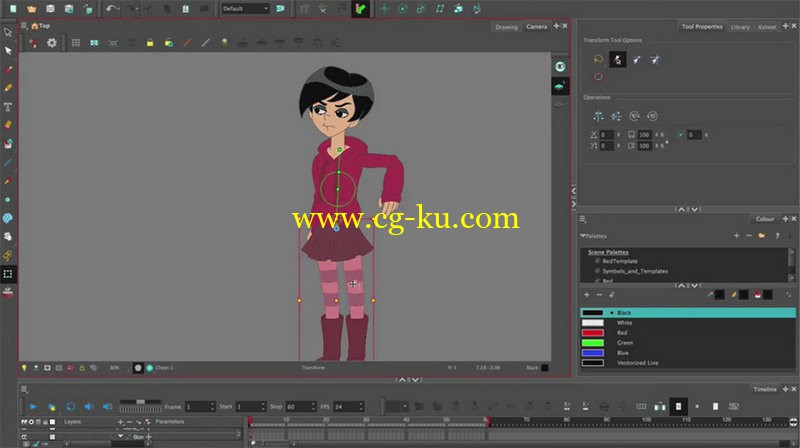Toggle Symbols_and_Templates palette checkbox
Image resolution: width=800 pixels, height=448 pixels.
pos(597,271)
